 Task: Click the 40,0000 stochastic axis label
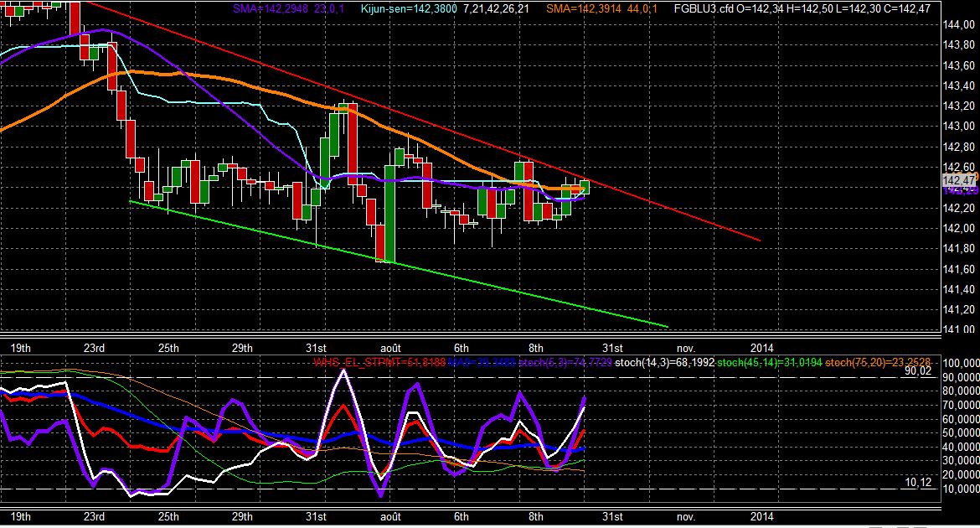[962, 447]
